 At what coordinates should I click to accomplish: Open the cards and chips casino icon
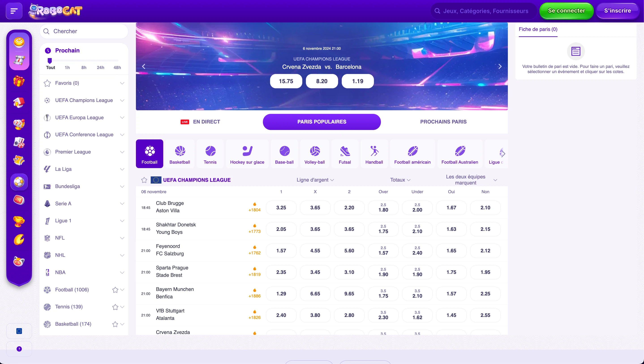click(x=19, y=142)
